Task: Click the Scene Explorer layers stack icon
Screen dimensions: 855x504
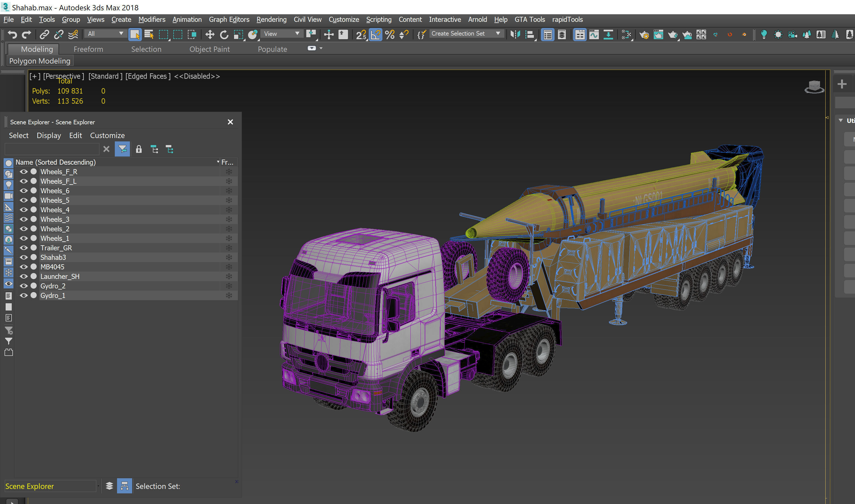Action: tap(109, 486)
